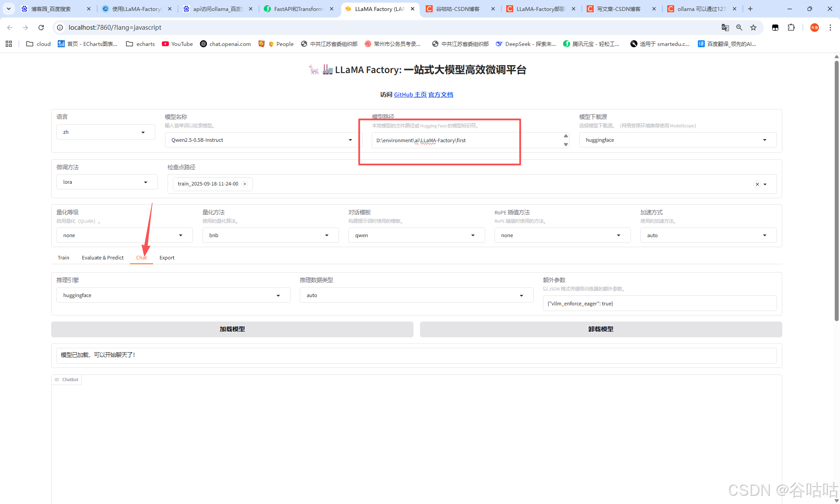The height and width of the screenshot is (504, 840).
Task: Open the 微调方法 lora dropdown
Action: click(107, 182)
